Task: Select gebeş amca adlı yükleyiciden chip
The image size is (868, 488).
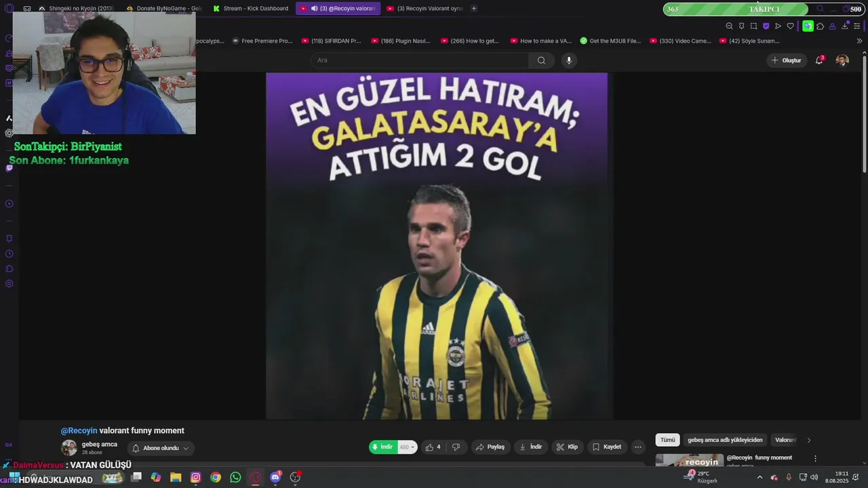Action: pos(725,440)
